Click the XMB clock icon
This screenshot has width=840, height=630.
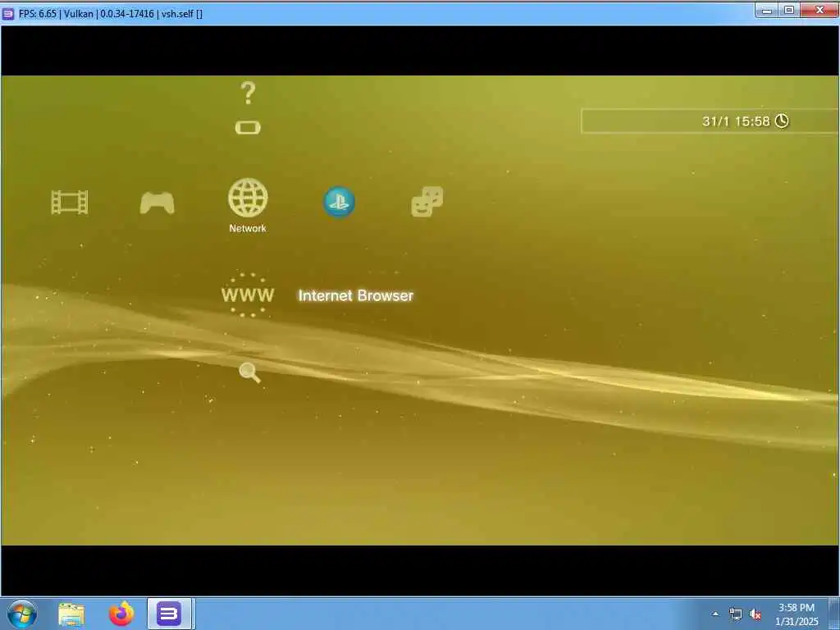tap(782, 121)
